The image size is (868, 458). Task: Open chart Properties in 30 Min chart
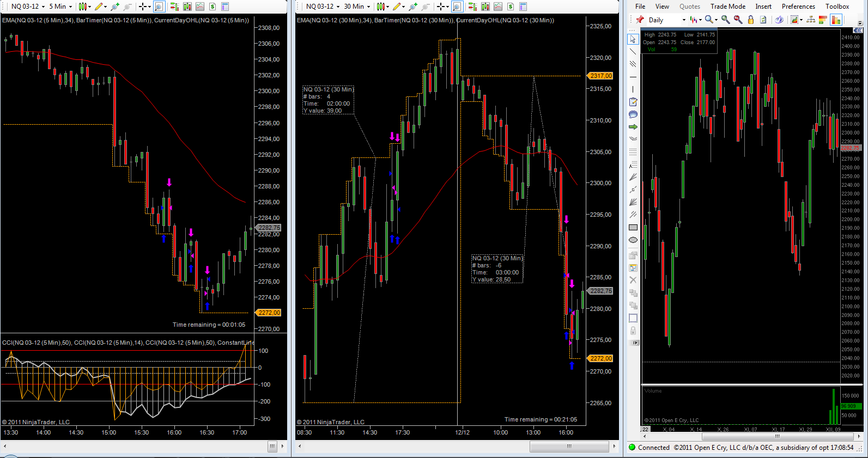[523, 7]
